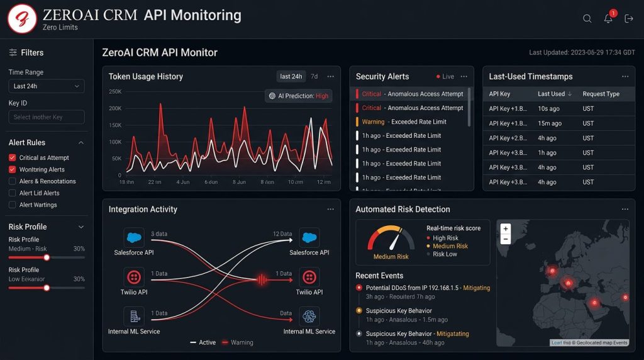Screen dimensions: 644x360
Task: Open Security Alerts more options menu
Action: tap(464, 76)
